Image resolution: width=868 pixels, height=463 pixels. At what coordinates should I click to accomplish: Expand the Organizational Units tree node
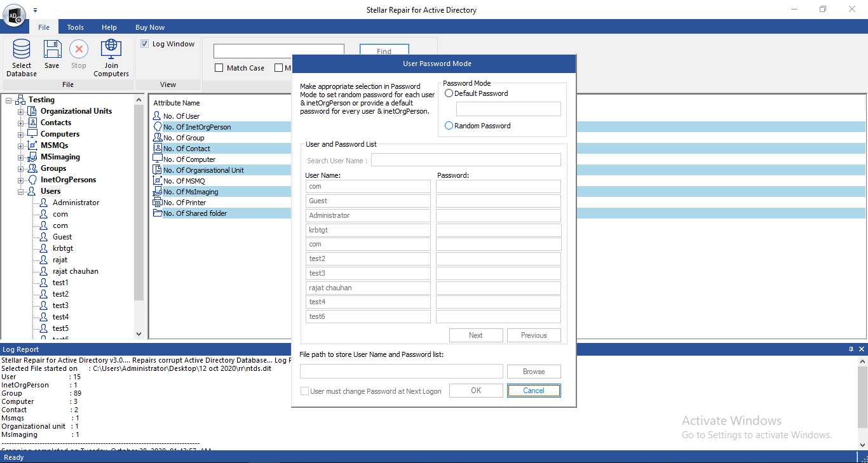(20, 112)
